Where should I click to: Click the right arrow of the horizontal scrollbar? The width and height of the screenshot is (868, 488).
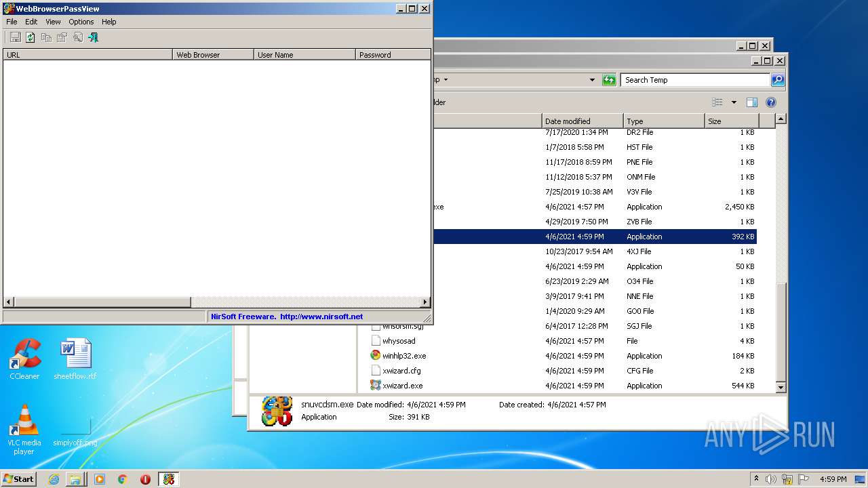[x=425, y=302]
